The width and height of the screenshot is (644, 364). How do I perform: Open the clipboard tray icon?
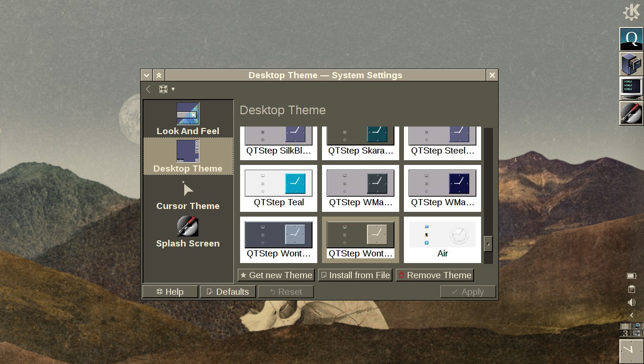point(631,289)
